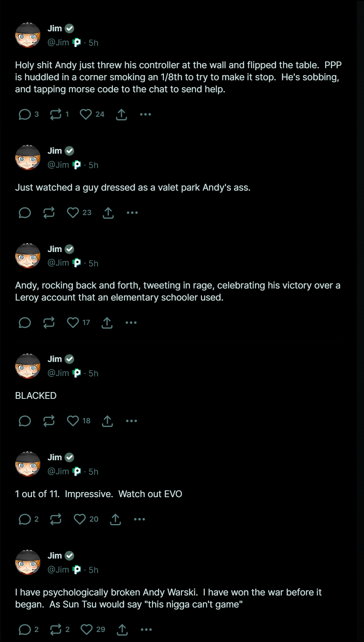Share the 'psychologically broken' post

[122, 630]
